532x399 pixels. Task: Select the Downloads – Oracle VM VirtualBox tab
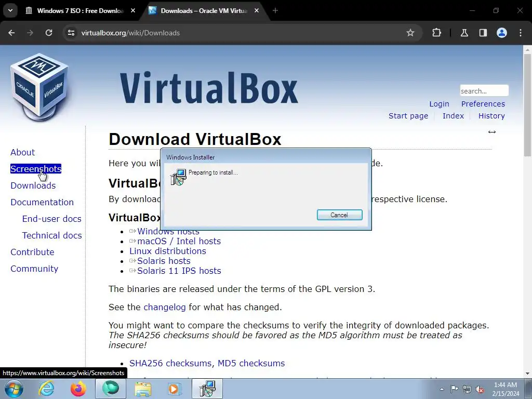[x=204, y=10]
